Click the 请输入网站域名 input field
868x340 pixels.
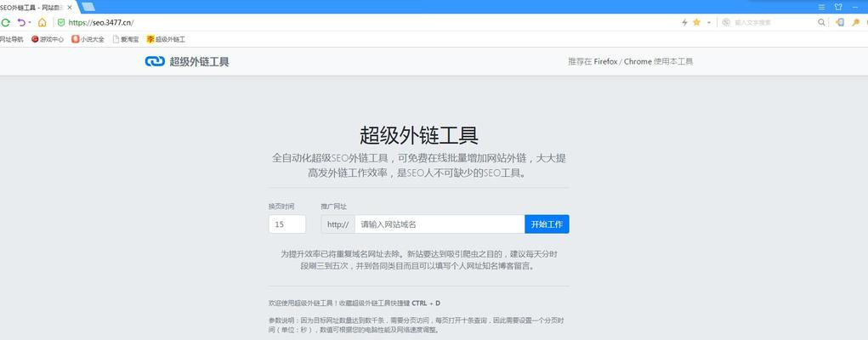[440, 224]
